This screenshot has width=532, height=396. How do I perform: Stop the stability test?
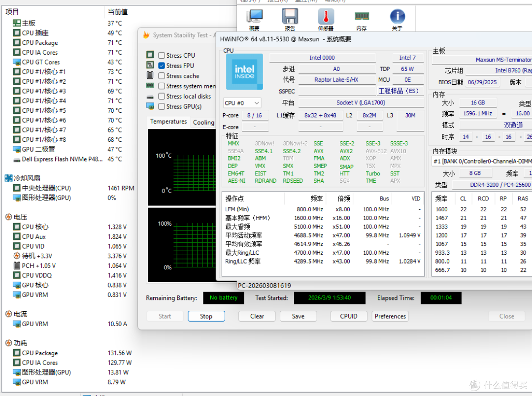click(x=206, y=316)
